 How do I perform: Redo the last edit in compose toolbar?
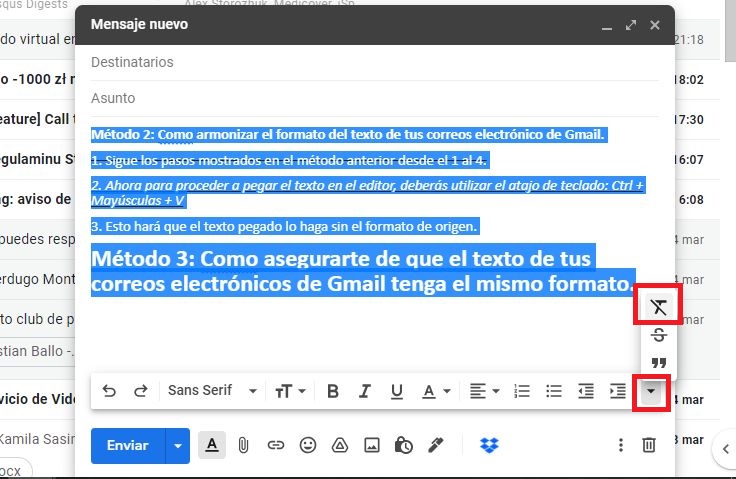pos(140,391)
